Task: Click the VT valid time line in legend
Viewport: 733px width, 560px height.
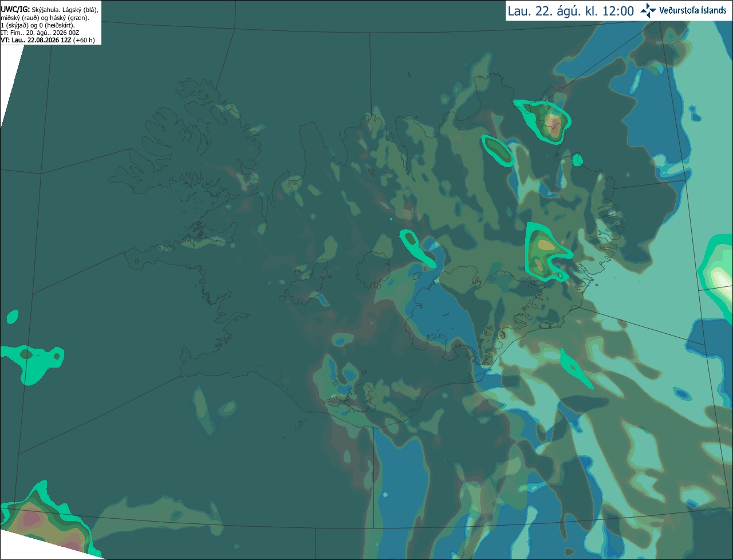Action: coord(48,40)
